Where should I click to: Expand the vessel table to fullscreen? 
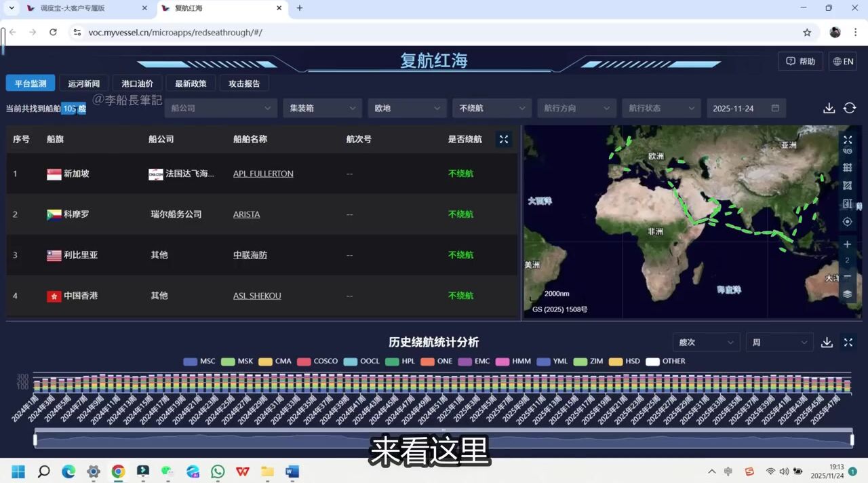click(503, 139)
